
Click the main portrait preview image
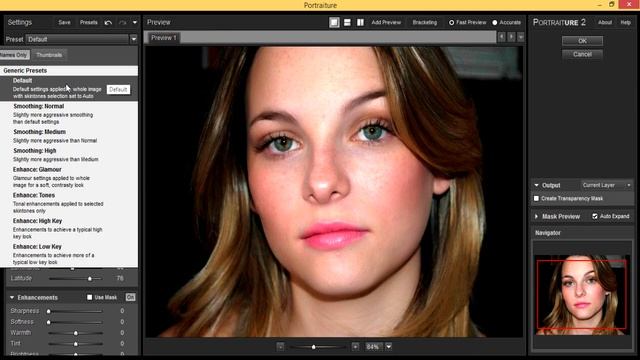(x=334, y=192)
